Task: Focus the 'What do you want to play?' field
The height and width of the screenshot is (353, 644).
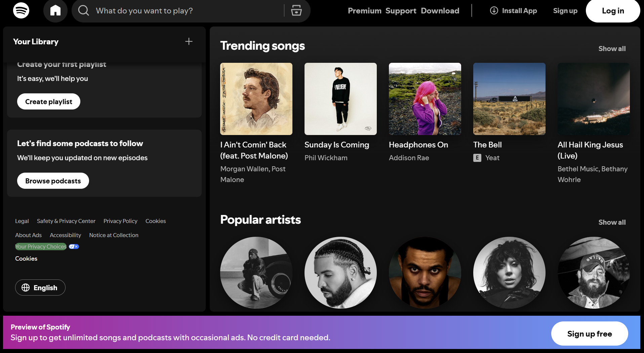Action: 188,11
